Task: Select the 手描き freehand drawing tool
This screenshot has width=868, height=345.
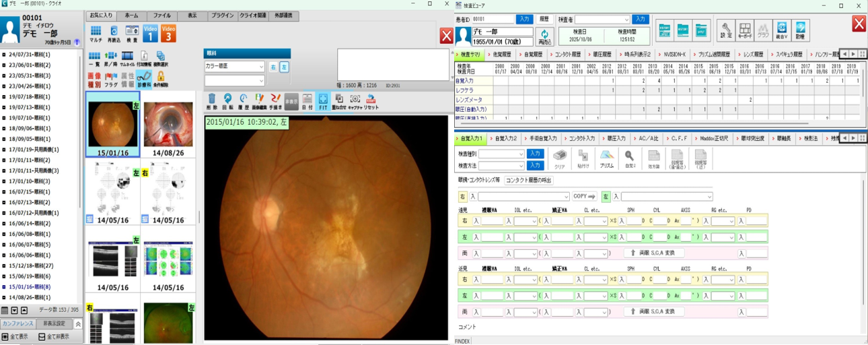Action: click(275, 102)
